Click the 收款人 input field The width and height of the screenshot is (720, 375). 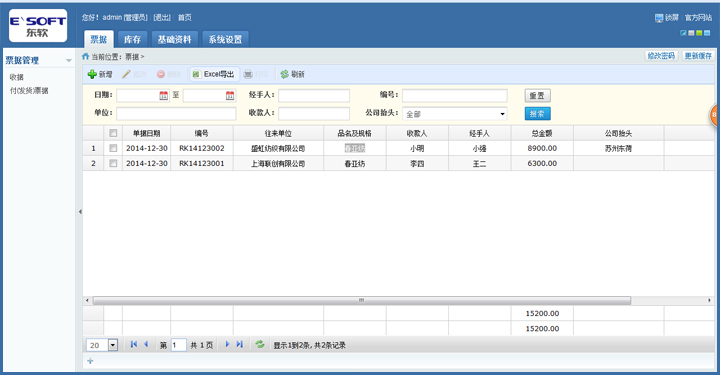pyautogui.click(x=314, y=113)
